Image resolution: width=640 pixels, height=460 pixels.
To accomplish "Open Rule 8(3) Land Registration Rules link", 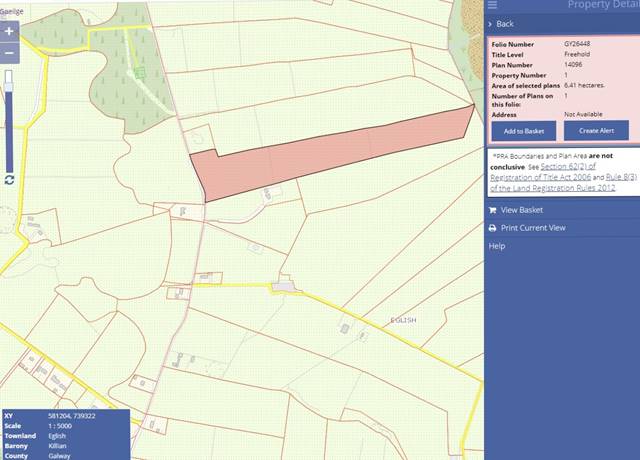I will point(563,182).
